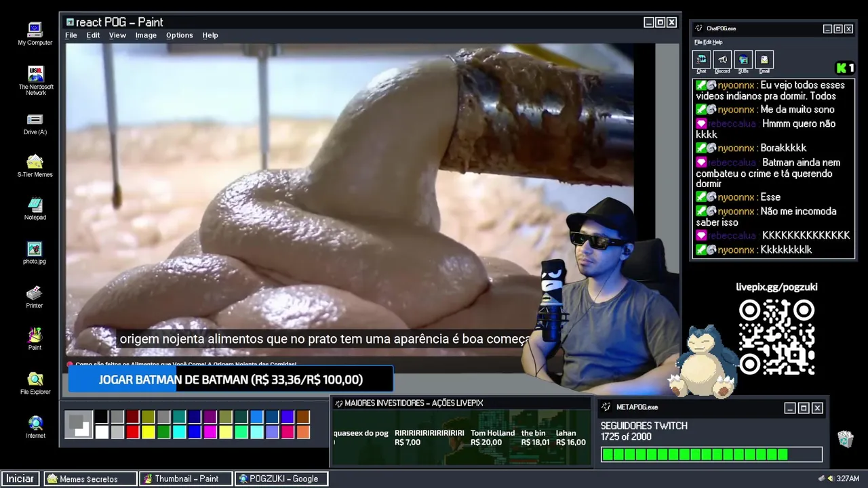
Task: Click chat message 'Borakkkkk'
Action: (x=751, y=148)
